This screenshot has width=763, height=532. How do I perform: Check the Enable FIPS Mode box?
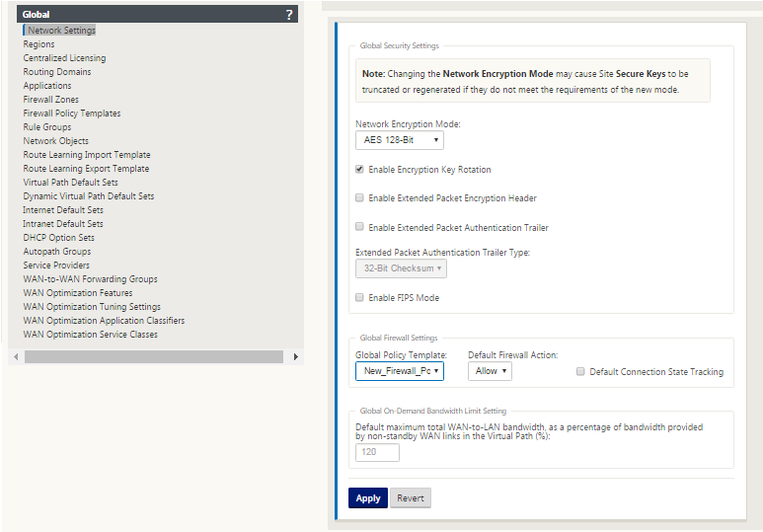click(x=359, y=297)
